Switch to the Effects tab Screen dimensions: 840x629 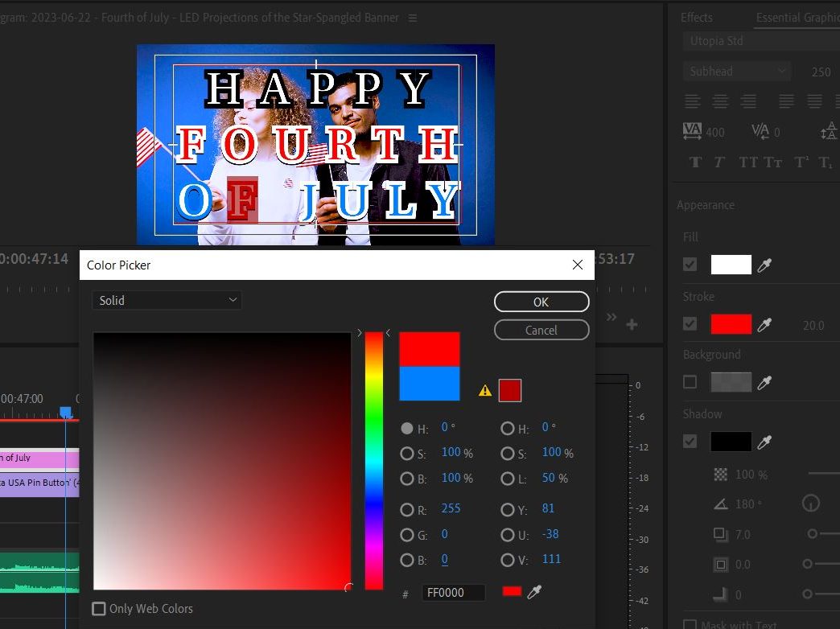[x=697, y=17]
